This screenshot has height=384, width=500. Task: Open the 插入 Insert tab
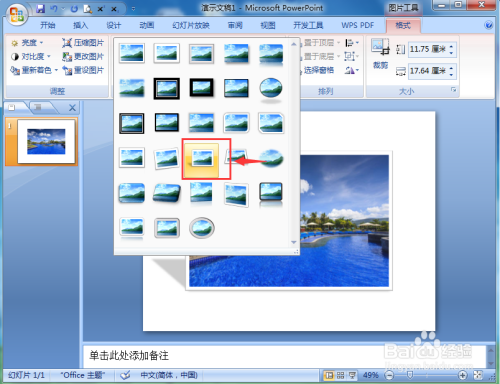tap(81, 25)
